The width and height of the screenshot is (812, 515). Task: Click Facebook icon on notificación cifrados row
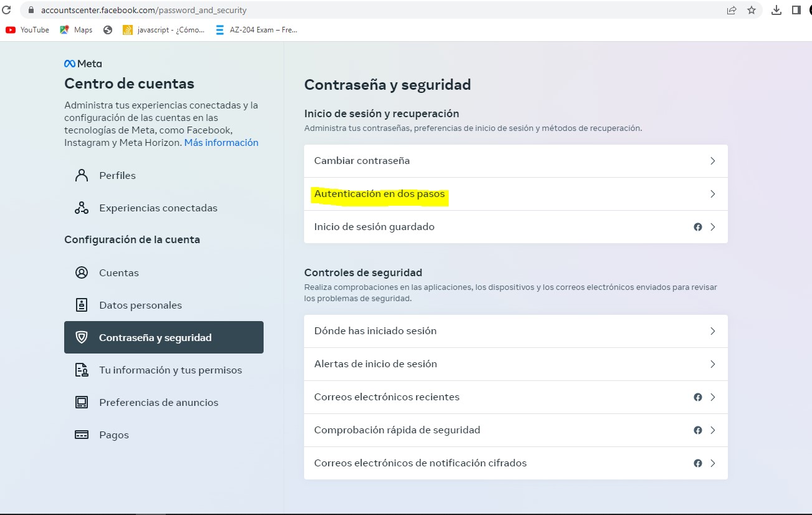pos(698,463)
